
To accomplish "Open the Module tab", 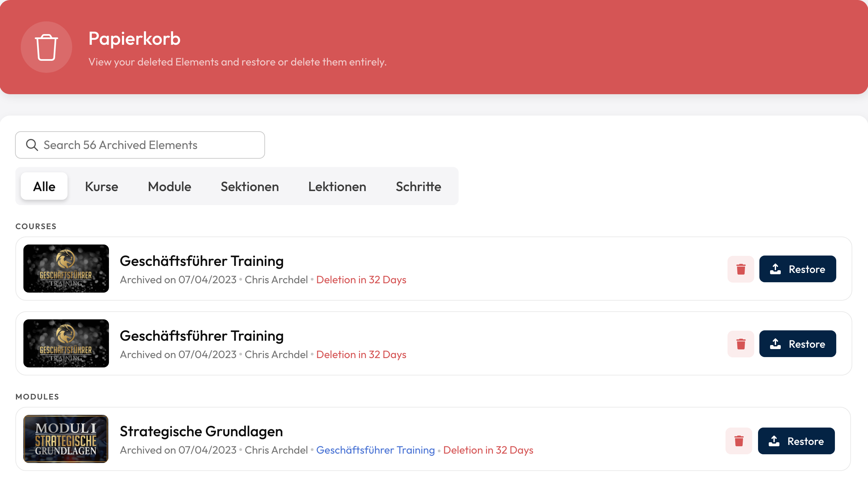I will point(169,186).
